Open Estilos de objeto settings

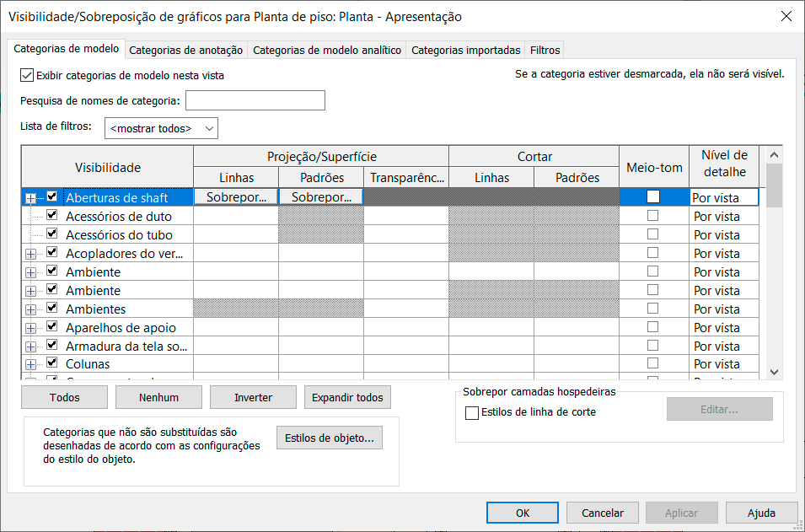(329, 438)
